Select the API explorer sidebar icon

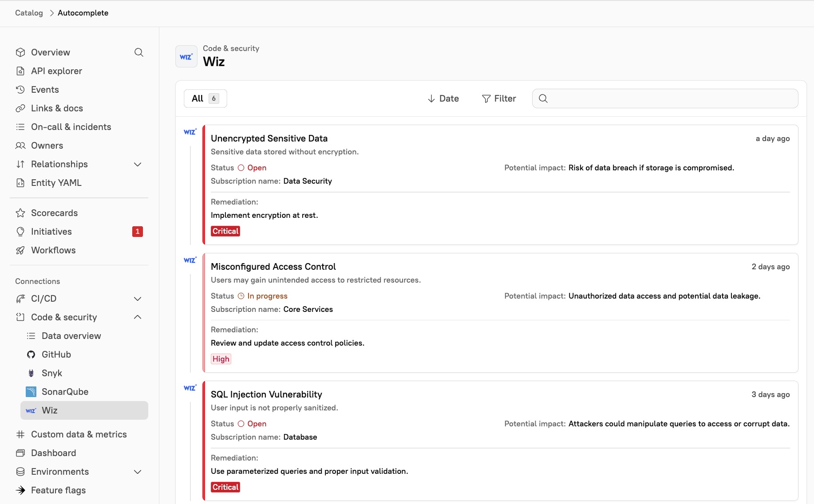point(20,71)
